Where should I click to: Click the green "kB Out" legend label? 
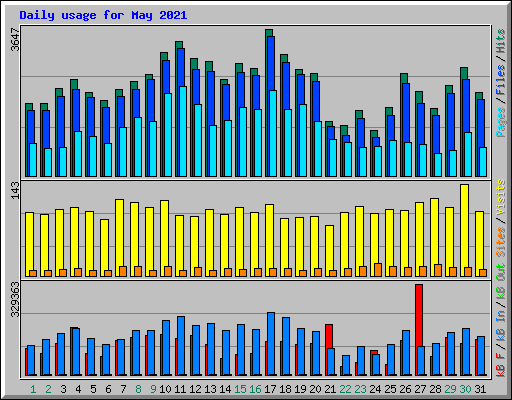coord(501,281)
